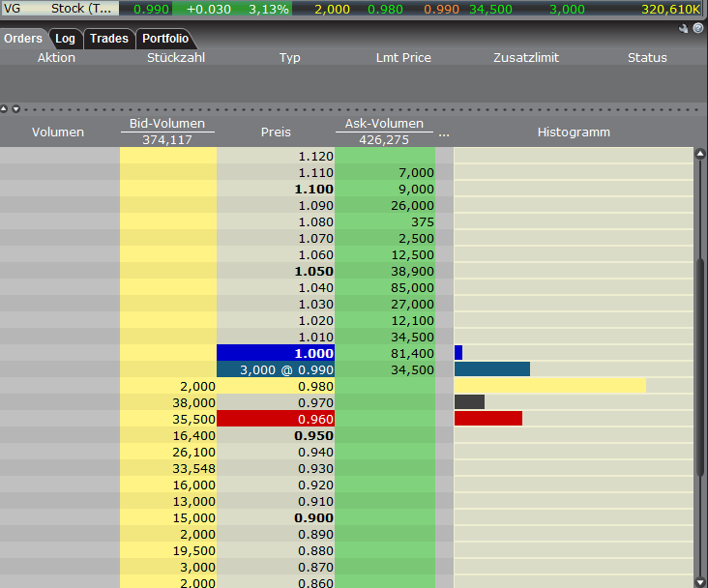Click bid volume cell at price 0.950
Viewport: 708px width, 588px height.
pos(167,435)
